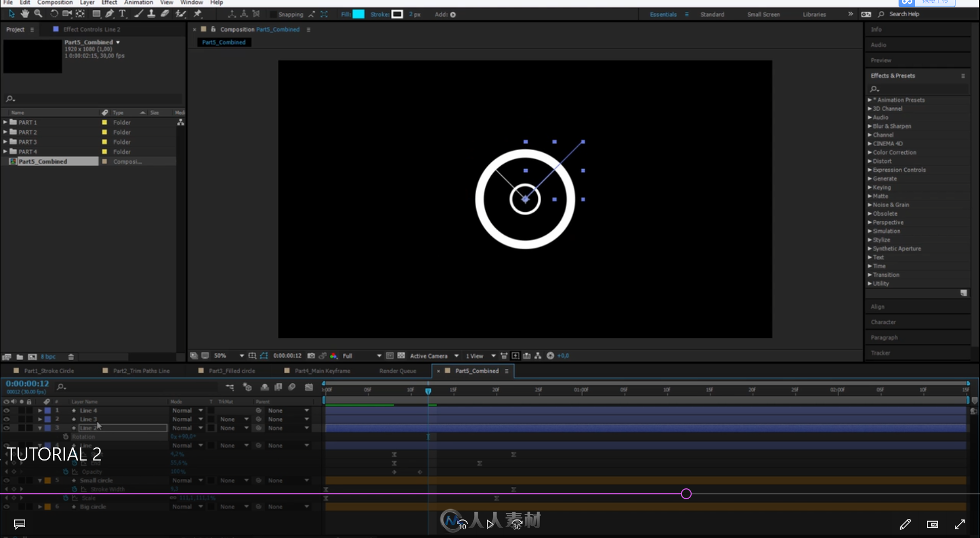Click the Graph Editor icon in timeline

[x=309, y=387]
